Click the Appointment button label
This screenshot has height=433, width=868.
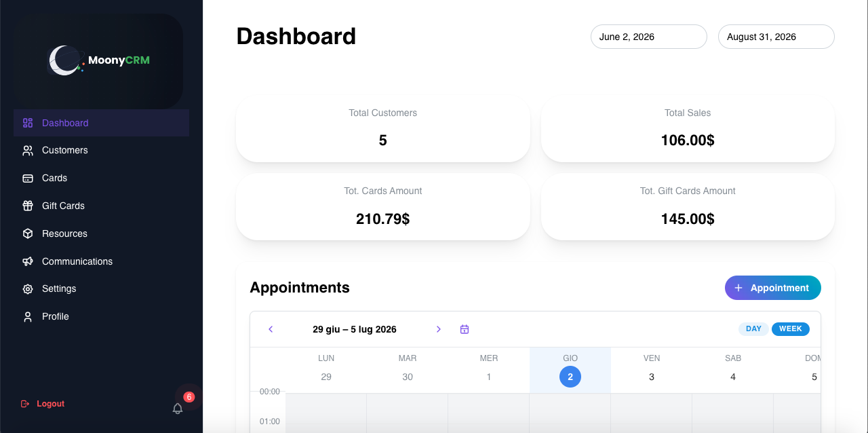(780, 288)
